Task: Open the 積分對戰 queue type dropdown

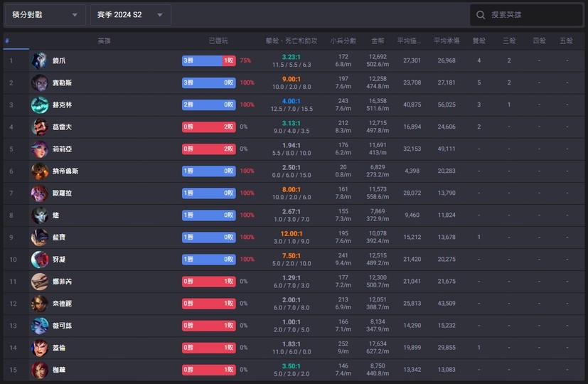Action: click(x=44, y=15)
